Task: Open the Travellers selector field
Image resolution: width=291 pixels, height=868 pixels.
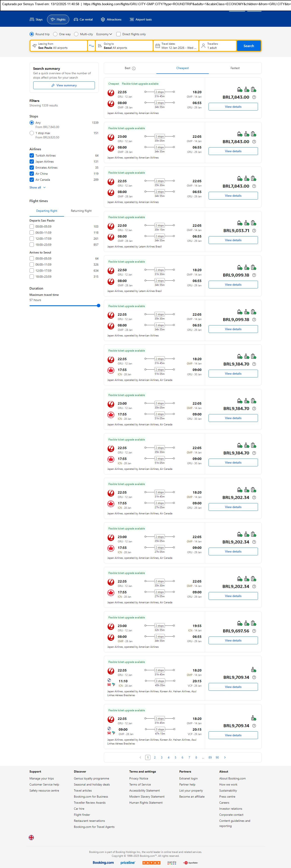Action: click(218, 46)
